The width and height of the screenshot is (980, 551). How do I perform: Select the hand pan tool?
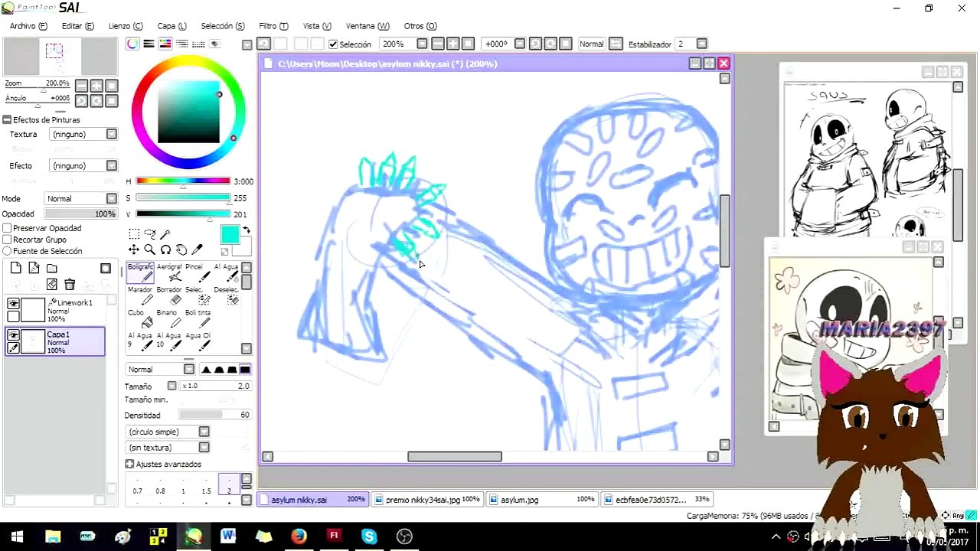pyautogui.click(x=181, y=249)
